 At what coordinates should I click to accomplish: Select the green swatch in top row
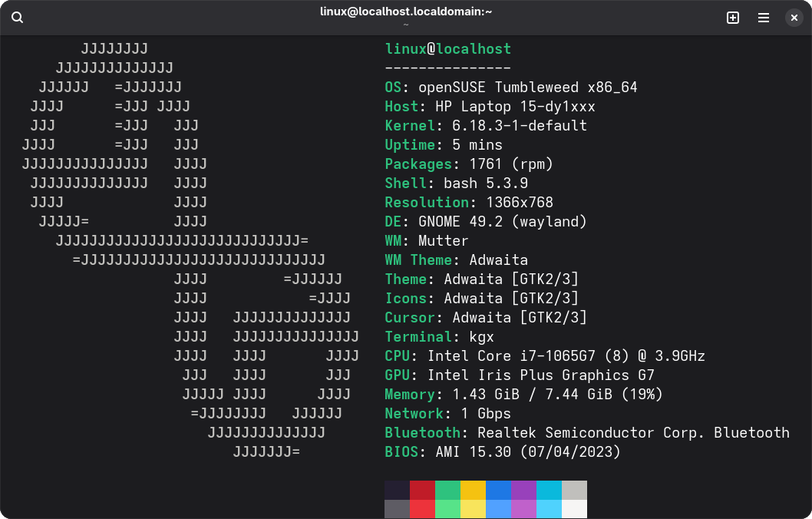(447, 490)
